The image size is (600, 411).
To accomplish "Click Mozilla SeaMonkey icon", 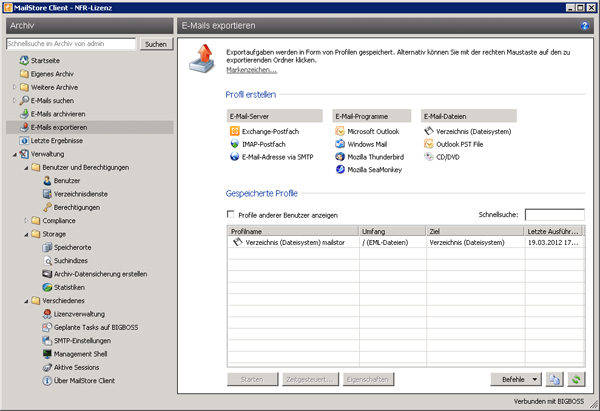I will click(x=340, y=169).
